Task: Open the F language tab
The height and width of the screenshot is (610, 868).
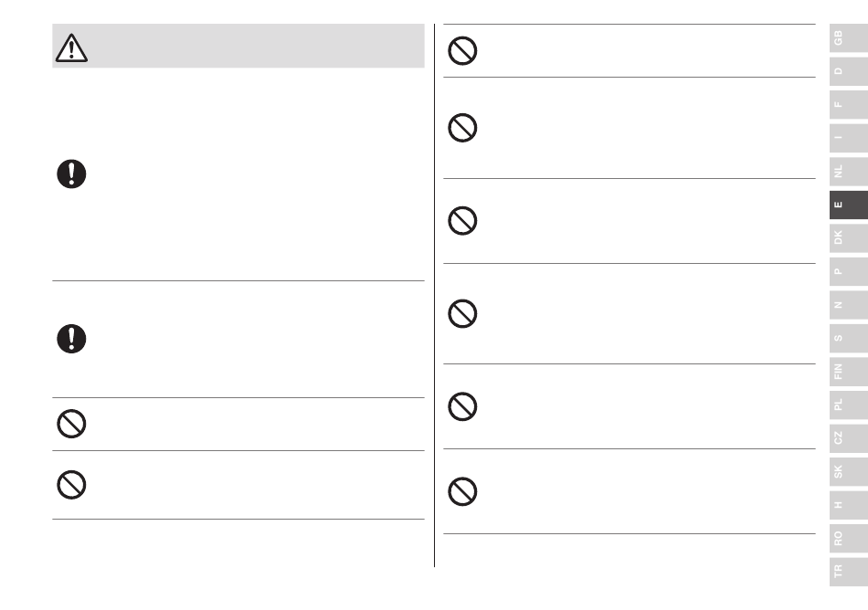Action: coord(849,104)
